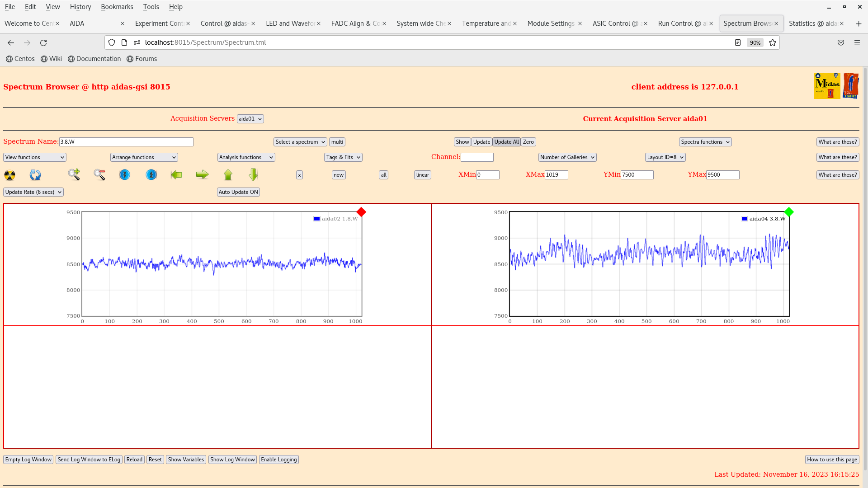
Task: Open the Layout ID=8 dropdown
Action: [665, 157]
